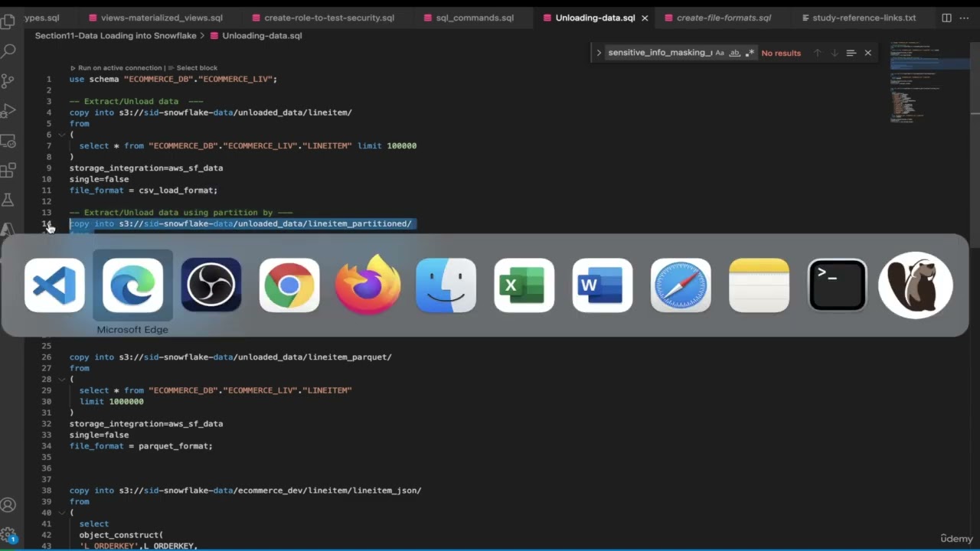980x551 pixels.
Task: Click the lineitem_json copy into line
Action: pyautogui.click(x=245, y=491)
